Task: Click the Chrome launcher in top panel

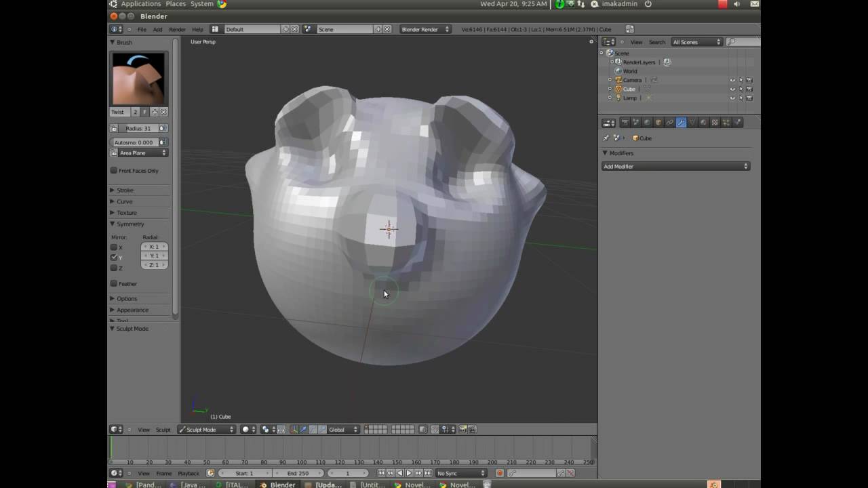Action: coord(222,4)
